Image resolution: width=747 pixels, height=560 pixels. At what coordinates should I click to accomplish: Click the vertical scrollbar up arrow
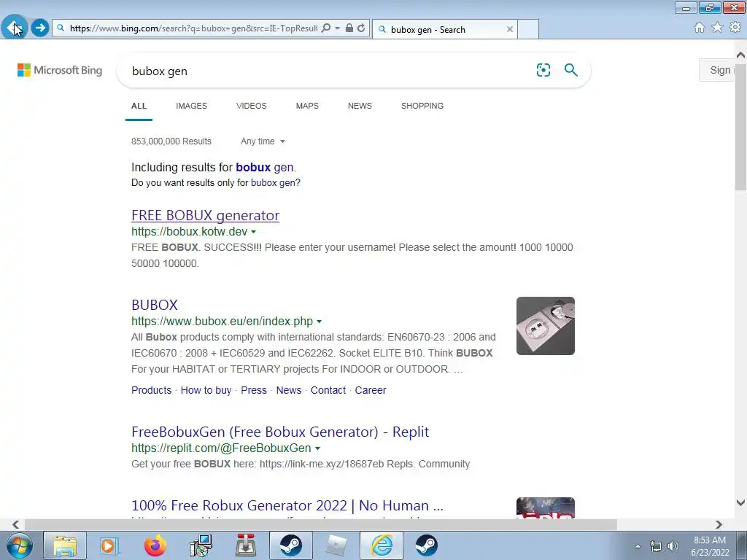tap(740, 55)
